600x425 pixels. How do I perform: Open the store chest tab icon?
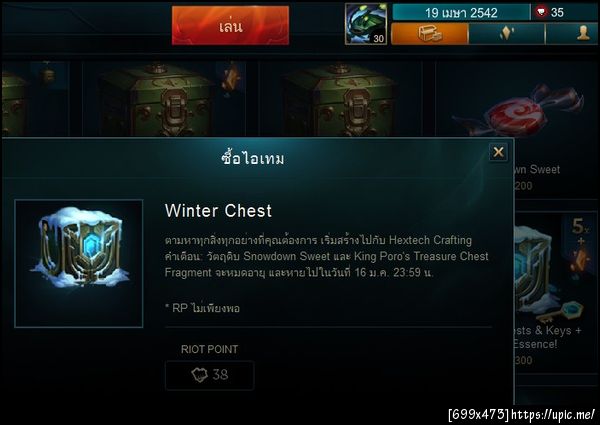430,34
